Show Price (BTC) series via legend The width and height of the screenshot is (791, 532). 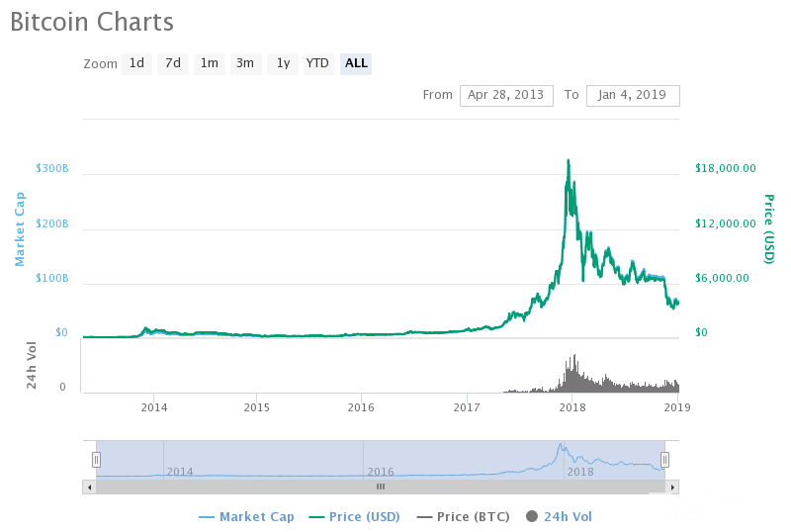click(x=466, y=516)
